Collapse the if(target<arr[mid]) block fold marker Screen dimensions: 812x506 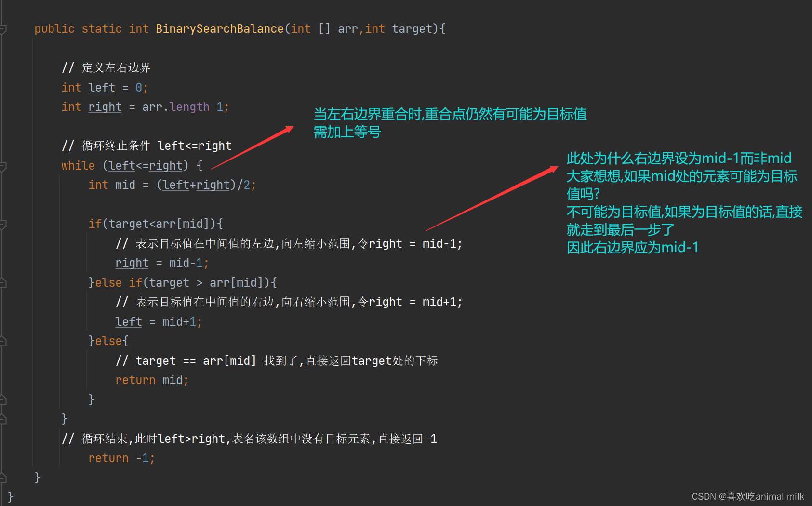3,225
